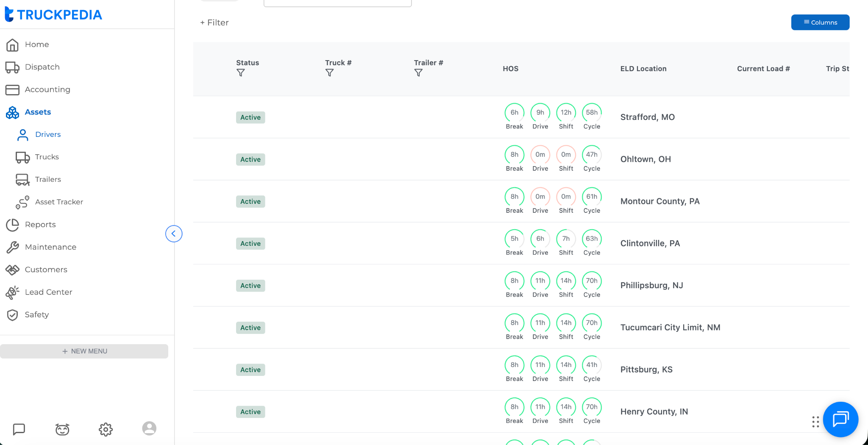Collapse the sidebar with the chevron button

[174, 234]
